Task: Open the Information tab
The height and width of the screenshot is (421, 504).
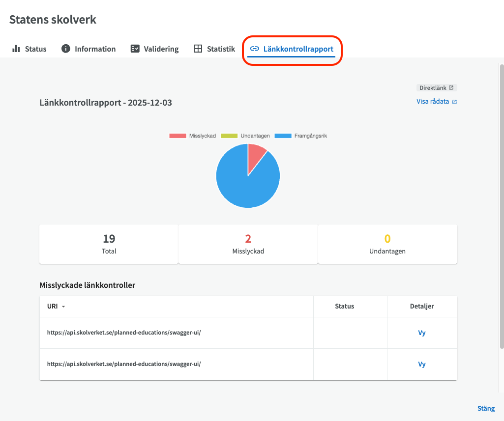Action: tap(95, 49)
